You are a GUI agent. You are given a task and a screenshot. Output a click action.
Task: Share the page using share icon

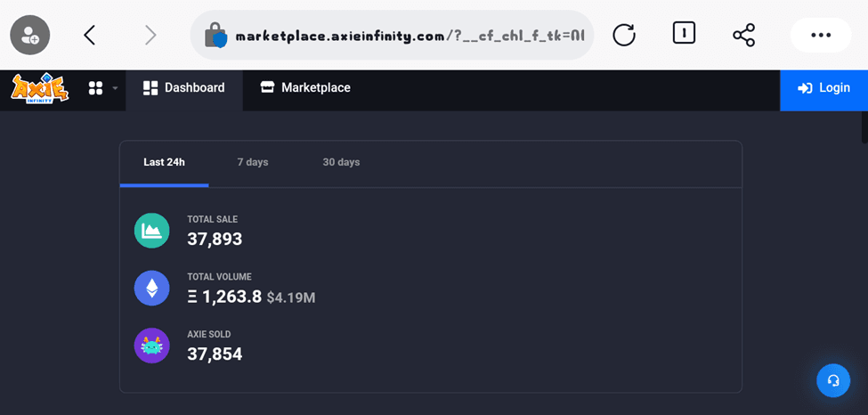[743, 36]
